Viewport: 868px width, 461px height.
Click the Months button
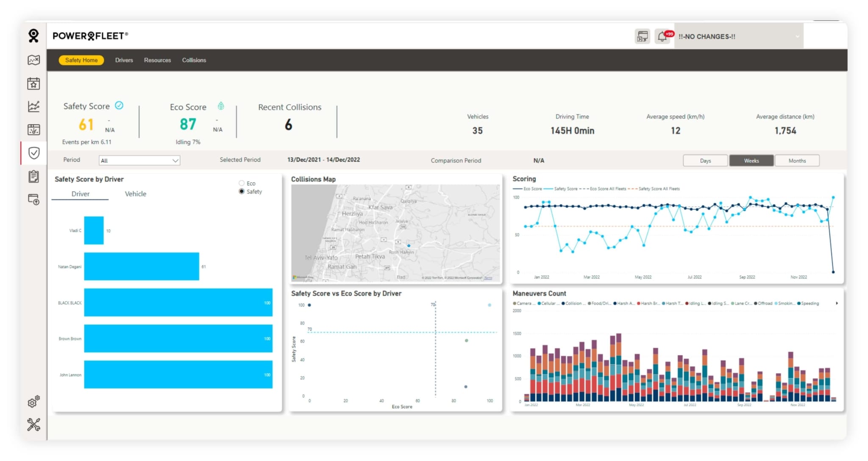[797, 160]
